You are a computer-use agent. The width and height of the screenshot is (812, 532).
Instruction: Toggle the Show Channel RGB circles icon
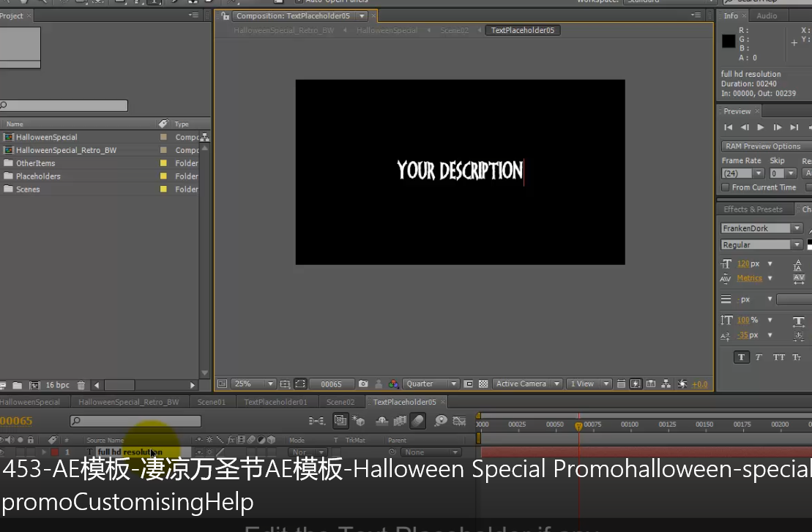pyautogui.click(x=394, y=383)
